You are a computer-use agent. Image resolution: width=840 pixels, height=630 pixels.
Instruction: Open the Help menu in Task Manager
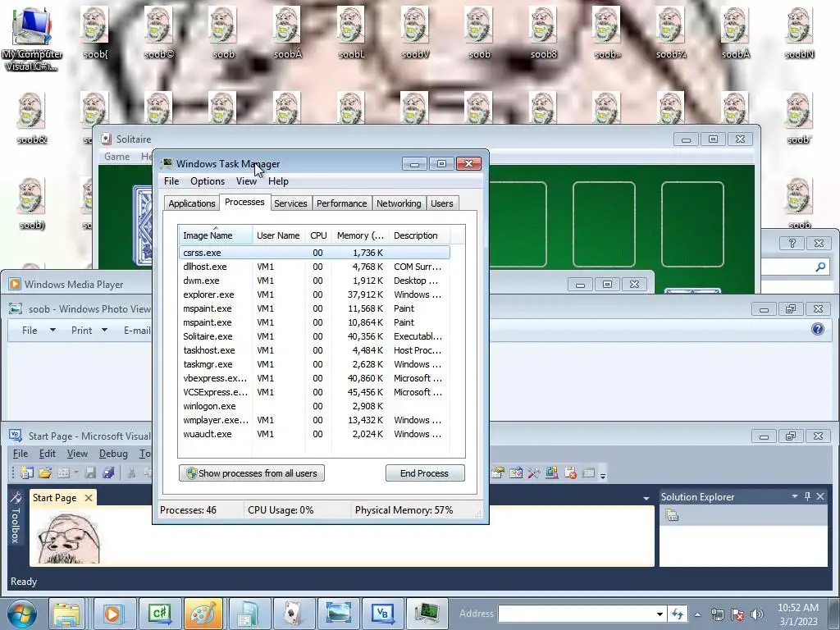(278, 181)
